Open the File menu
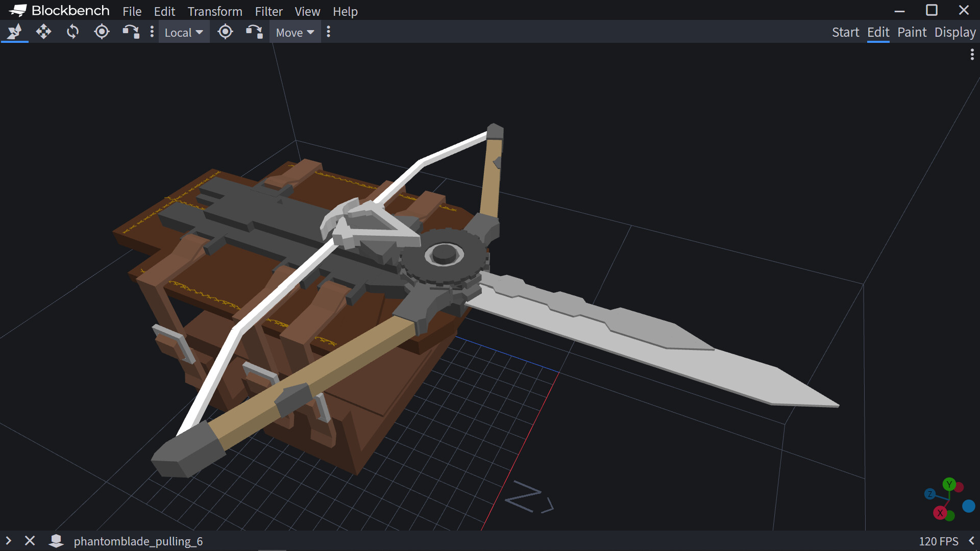980x551 pixels. pyautogui.click(x=132, y=11)
